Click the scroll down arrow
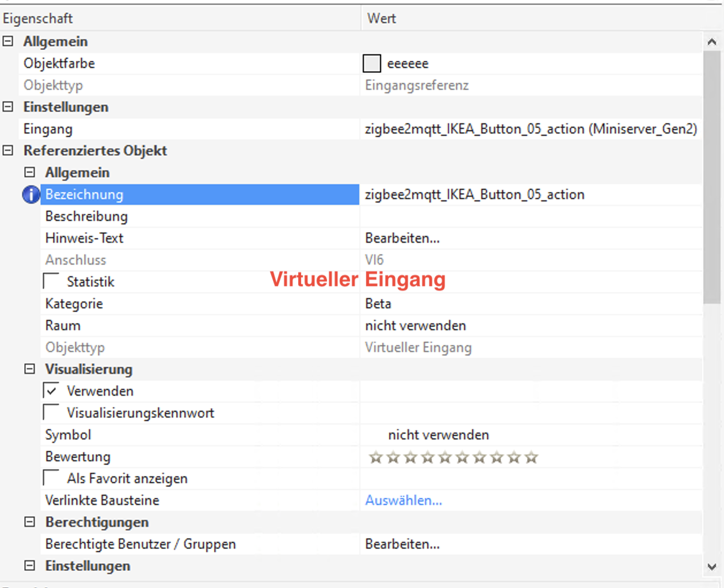 [x=712, y=567]
